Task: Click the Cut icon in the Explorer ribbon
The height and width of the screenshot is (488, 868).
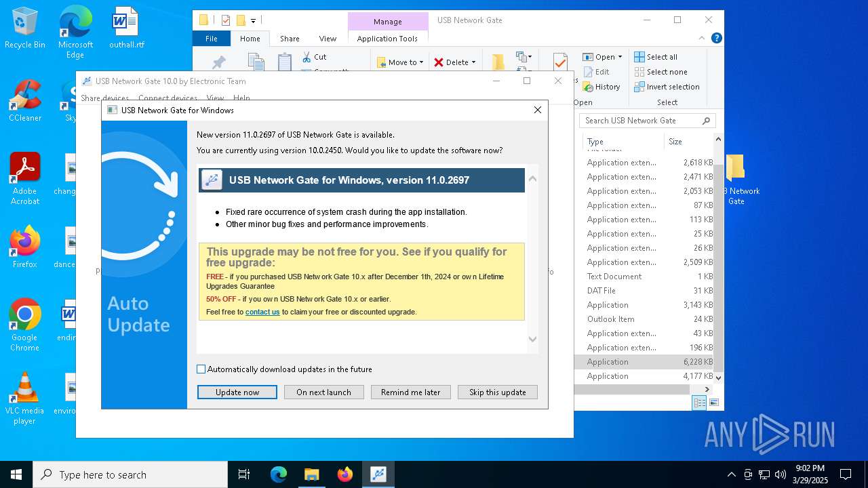Action: 314,57
